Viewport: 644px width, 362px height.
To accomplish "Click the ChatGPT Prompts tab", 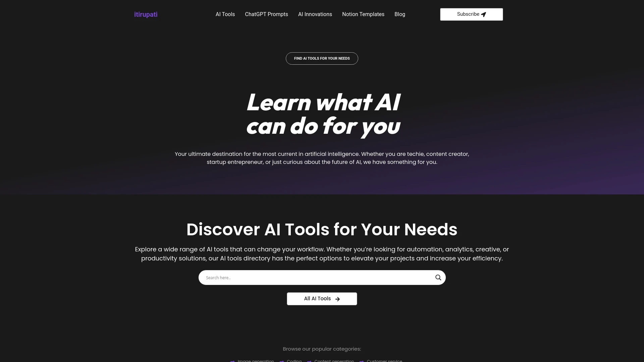I will [x=266, y=14].
